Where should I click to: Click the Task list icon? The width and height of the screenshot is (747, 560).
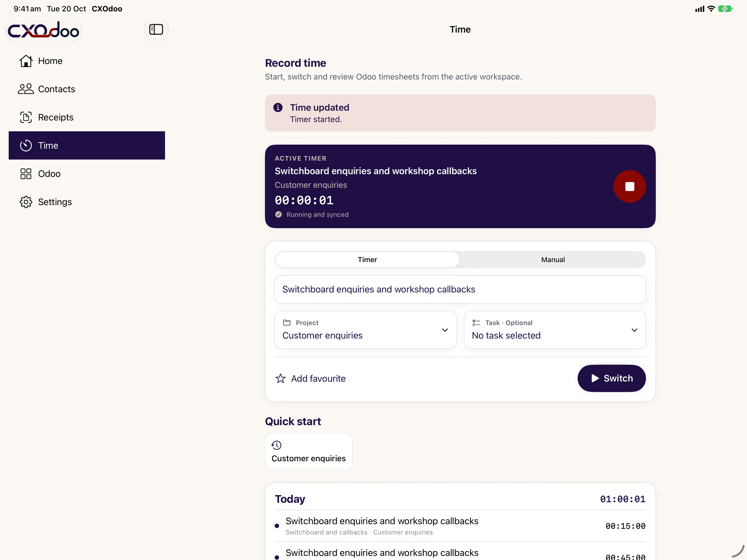[476, 323]
